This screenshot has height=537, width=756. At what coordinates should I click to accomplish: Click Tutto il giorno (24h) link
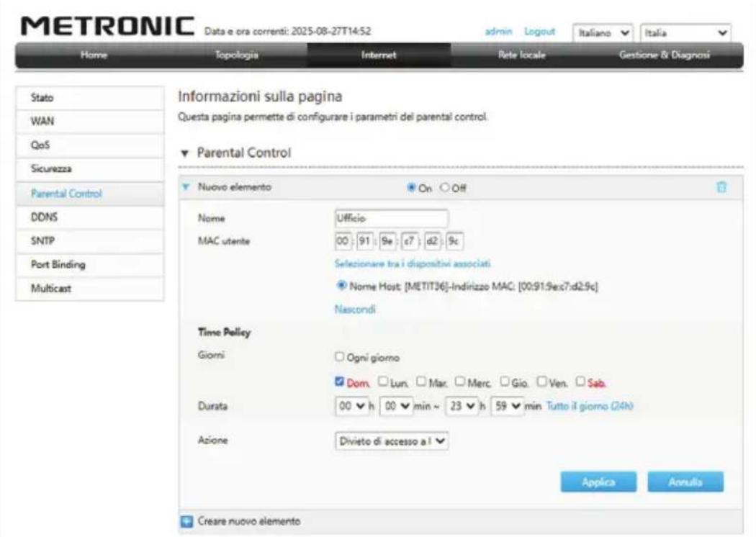(589, 406)
